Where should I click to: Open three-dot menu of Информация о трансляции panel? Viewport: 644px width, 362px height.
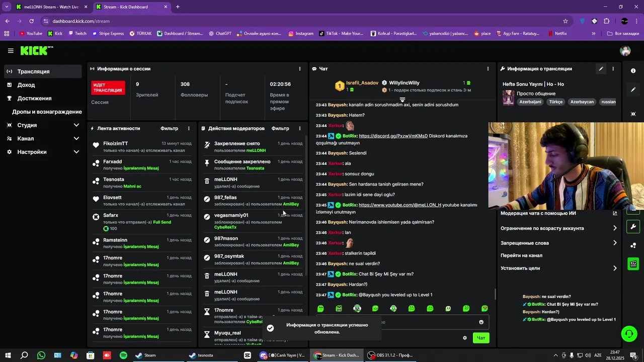point(613,69)
